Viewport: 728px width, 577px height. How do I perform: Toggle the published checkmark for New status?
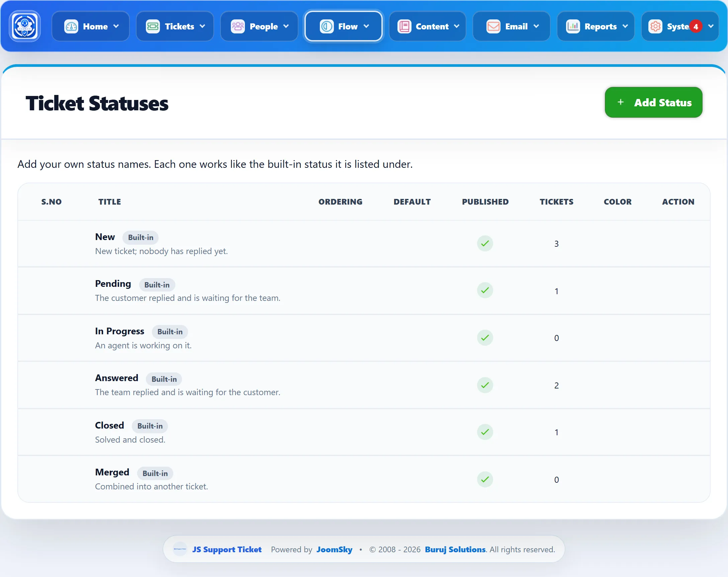coord(485,243)
